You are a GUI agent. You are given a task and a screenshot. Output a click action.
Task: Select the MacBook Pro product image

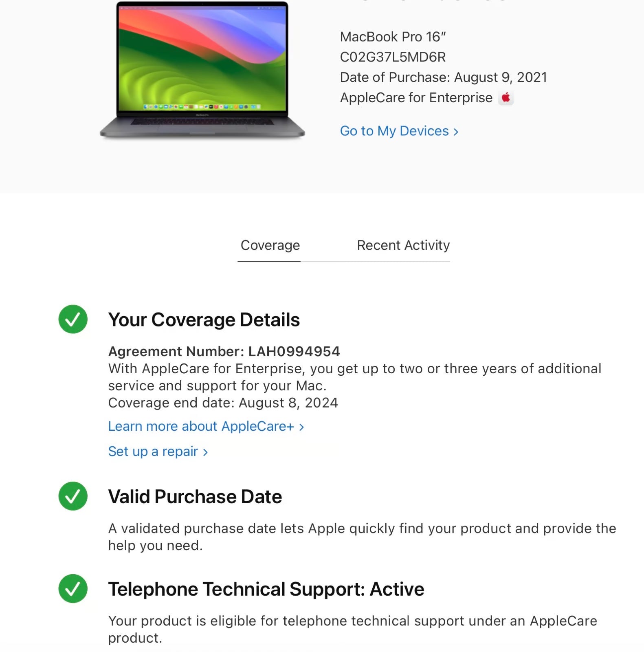(x=202, y=69)
